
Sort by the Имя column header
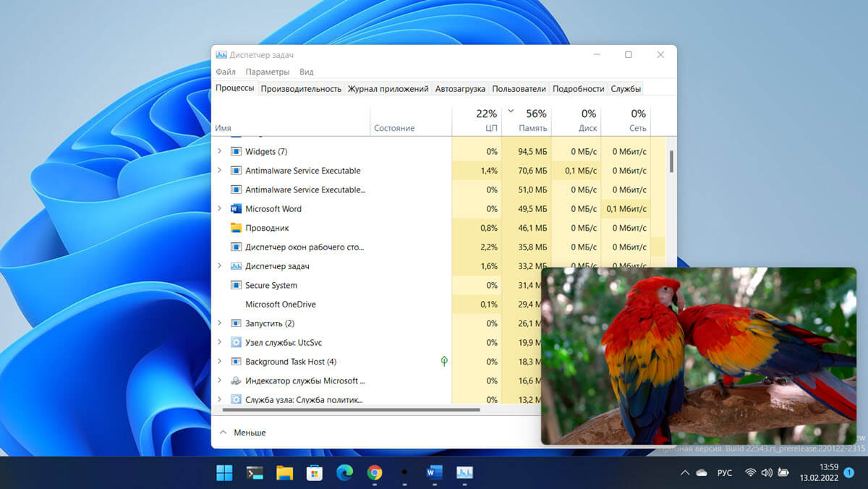coord(291,121)
